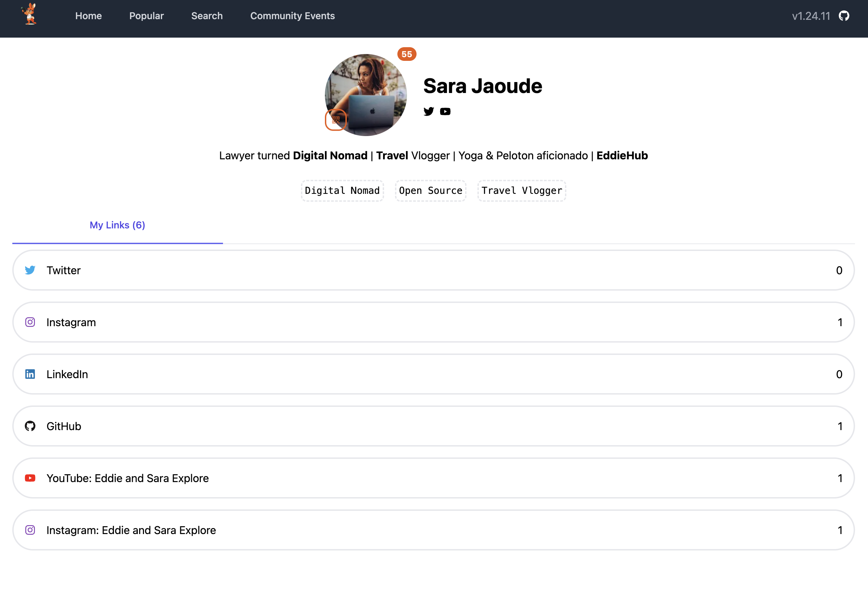Open the Twitter link
The height and width of the screenshot is (612, 868).
pos(434,270)
